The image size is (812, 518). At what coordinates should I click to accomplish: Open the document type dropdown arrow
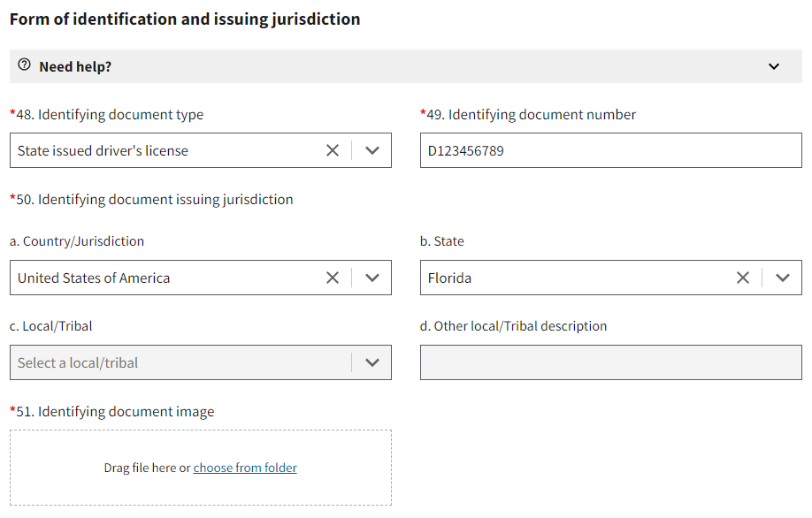372,150
